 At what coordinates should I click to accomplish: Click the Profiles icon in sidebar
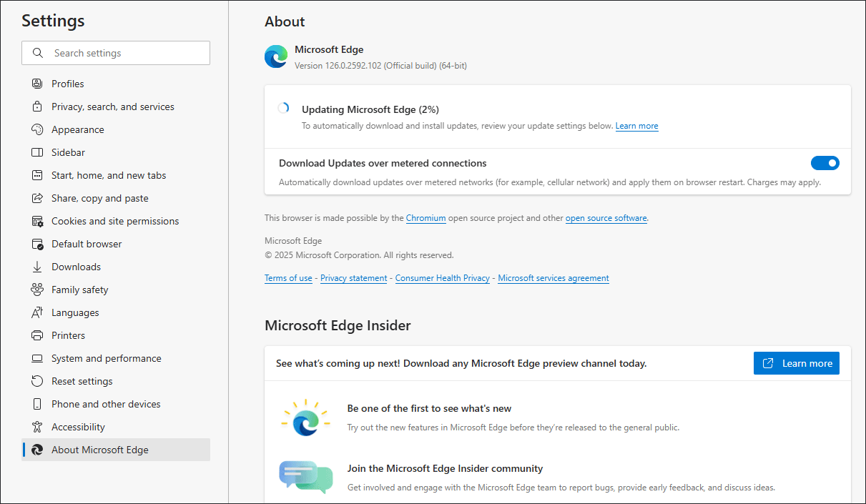(x=37, y=84)
